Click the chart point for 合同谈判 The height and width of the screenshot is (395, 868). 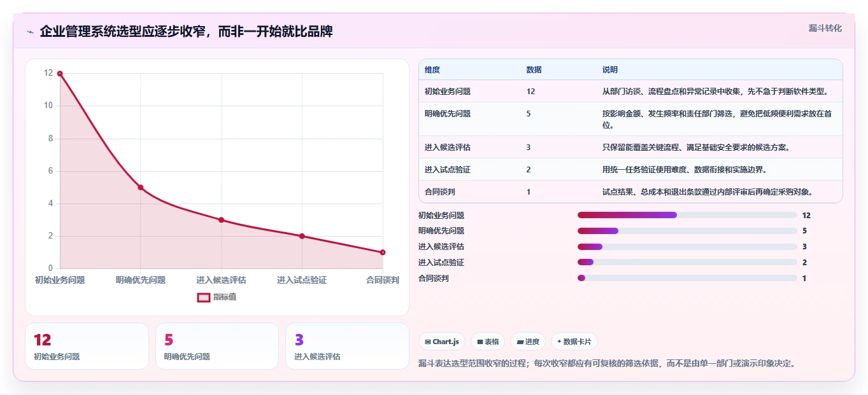(383, 253)
